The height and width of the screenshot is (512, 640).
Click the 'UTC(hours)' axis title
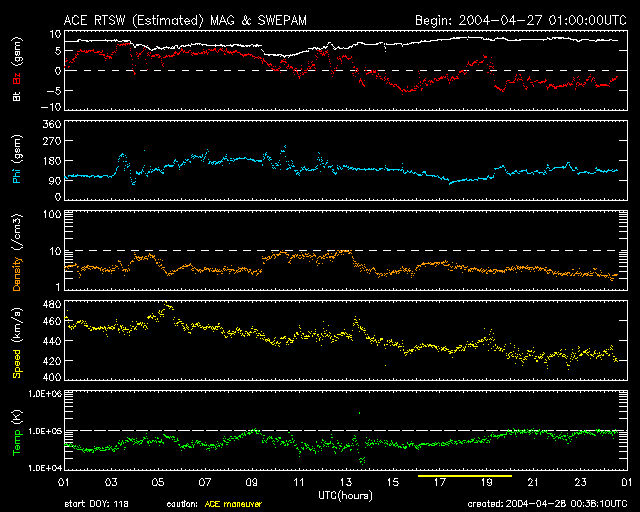(345, 496)
